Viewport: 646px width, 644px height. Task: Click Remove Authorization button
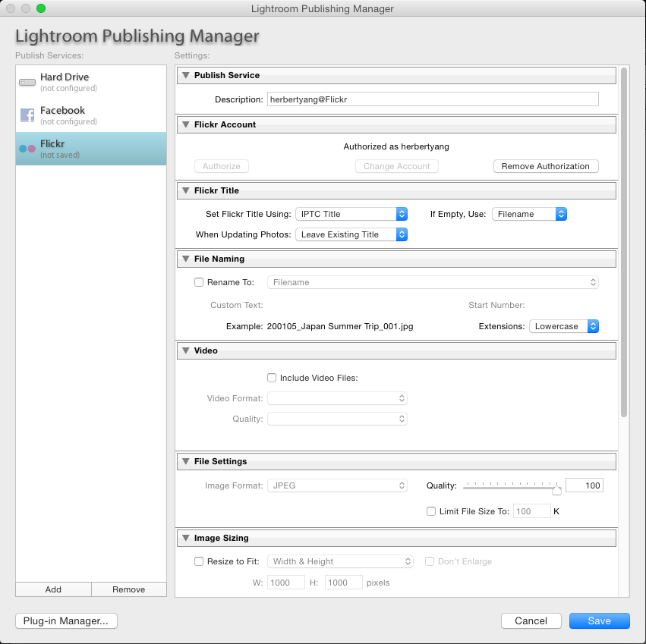click(x=546, y=166)
